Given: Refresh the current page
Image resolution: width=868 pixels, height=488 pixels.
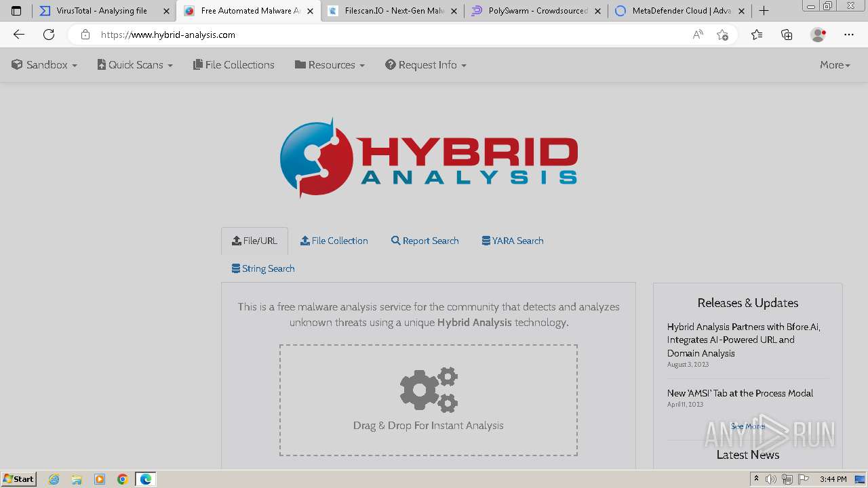Looking at the screenshot, I should pyautogui.click(x=49, y=35).
